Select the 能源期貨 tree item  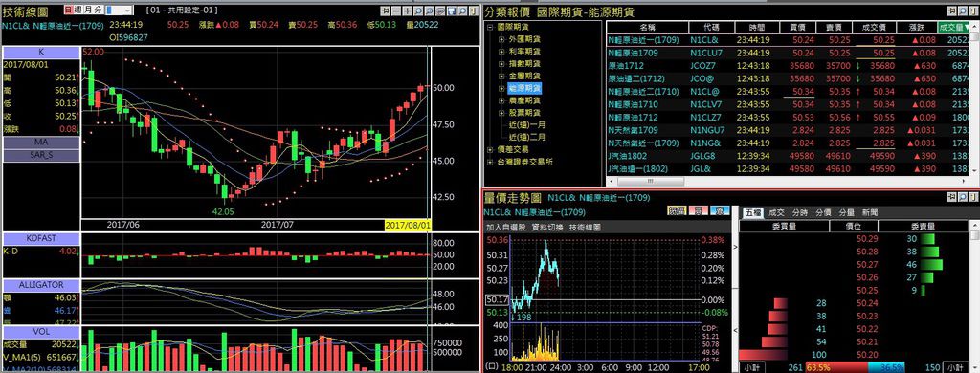[x=525, y=88]
